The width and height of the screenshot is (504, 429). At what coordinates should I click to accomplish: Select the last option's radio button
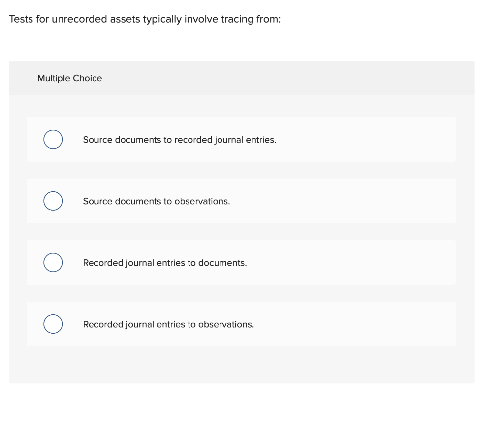coord(53,324)
